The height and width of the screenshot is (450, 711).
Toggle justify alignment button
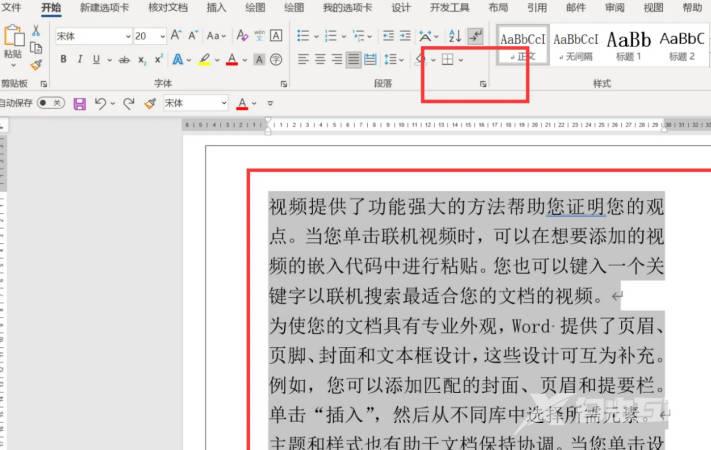pos(353,59)
